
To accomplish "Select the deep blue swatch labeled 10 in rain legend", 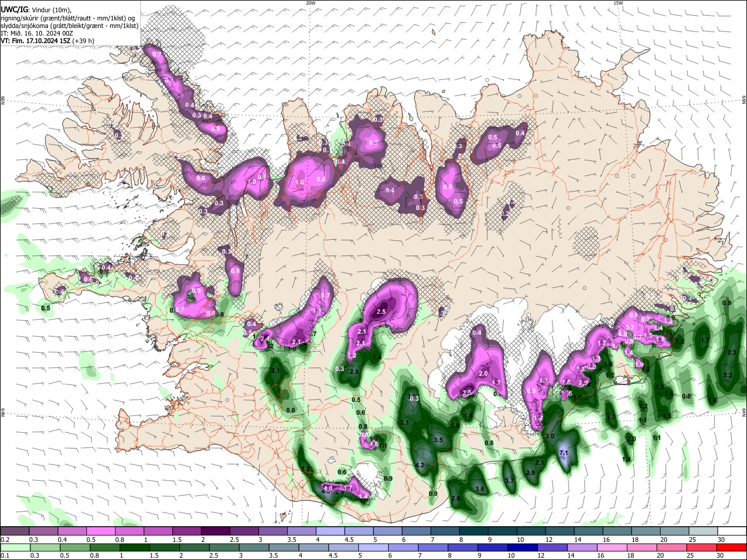I will [x=521, y=547].
